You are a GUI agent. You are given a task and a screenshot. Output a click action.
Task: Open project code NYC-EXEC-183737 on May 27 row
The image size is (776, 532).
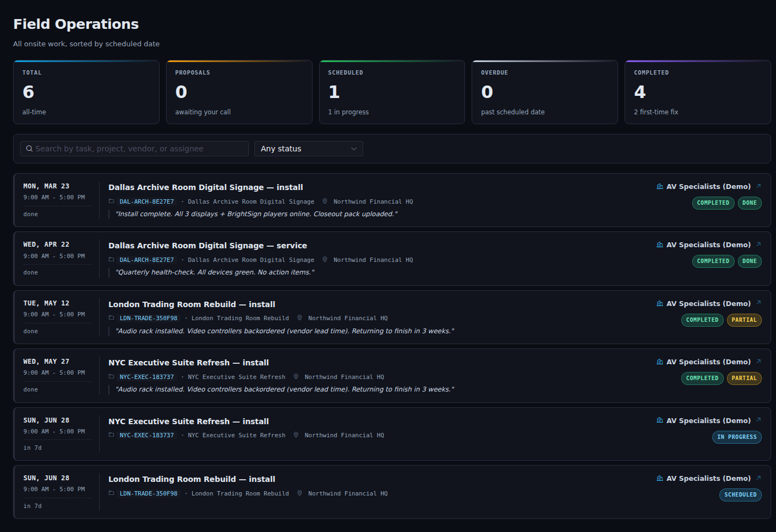[147, 377]
